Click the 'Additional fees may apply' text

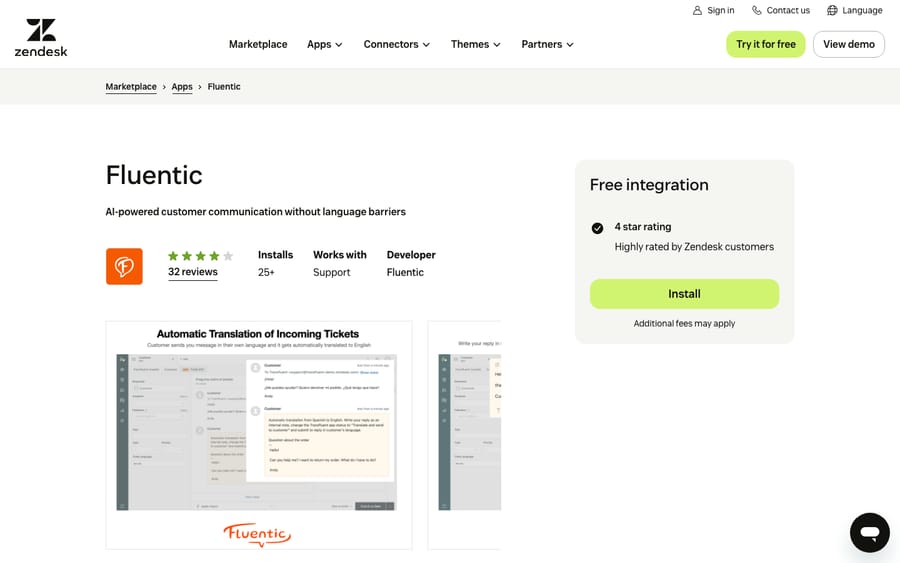(684, 324)
